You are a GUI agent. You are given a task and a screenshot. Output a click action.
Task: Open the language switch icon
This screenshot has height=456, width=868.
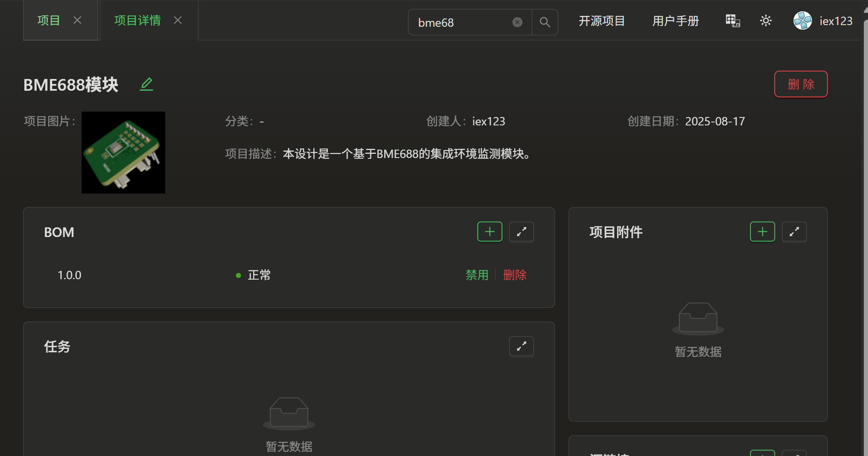click(732, 20)
